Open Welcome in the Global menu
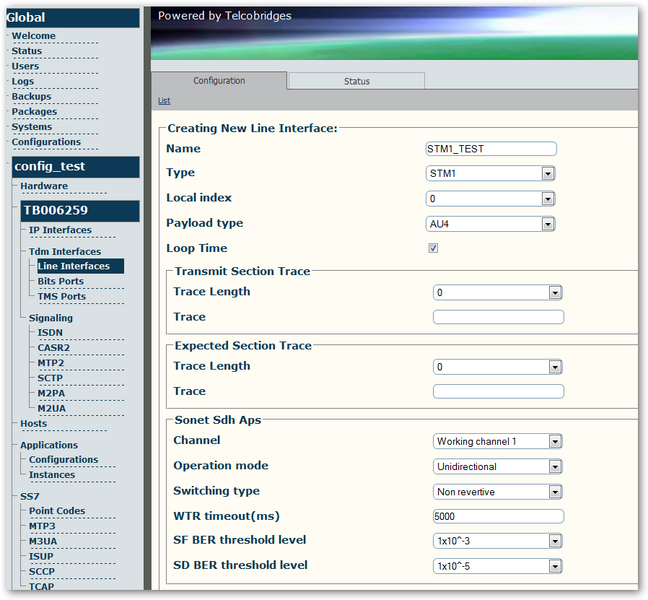The image size is (648, 600). pos(33,36)
